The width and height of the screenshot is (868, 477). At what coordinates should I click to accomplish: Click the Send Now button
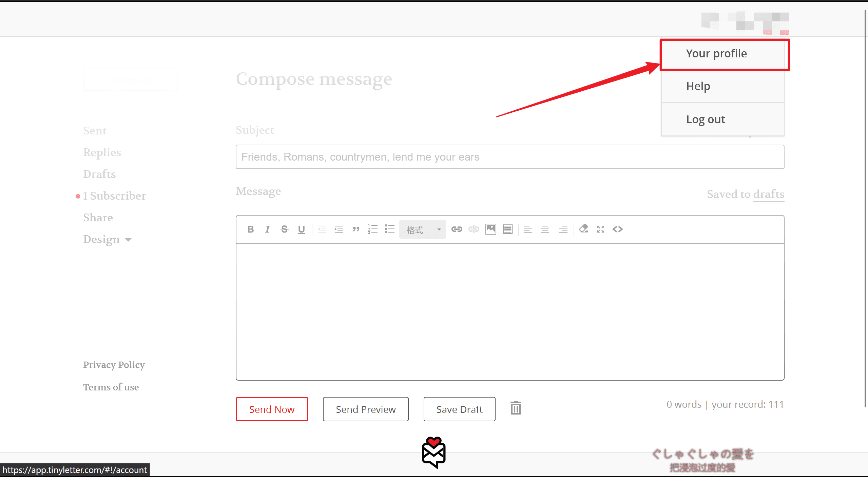(272, 409)
